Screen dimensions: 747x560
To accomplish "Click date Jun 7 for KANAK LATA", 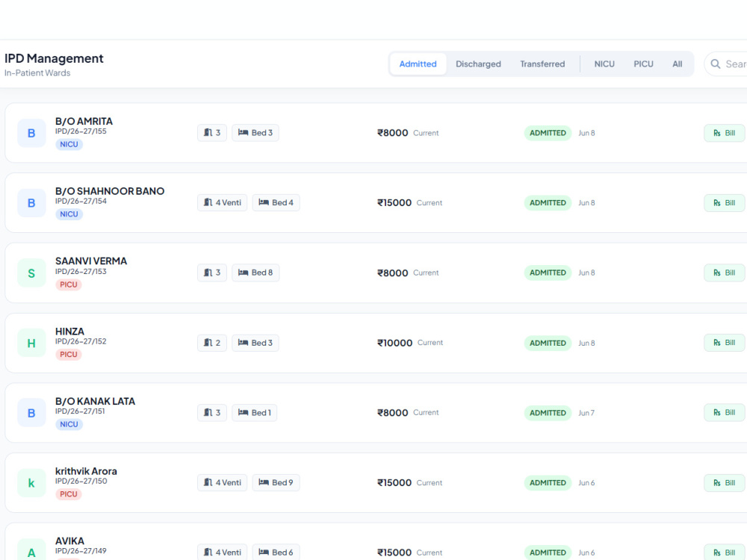I will click(586, 413).
